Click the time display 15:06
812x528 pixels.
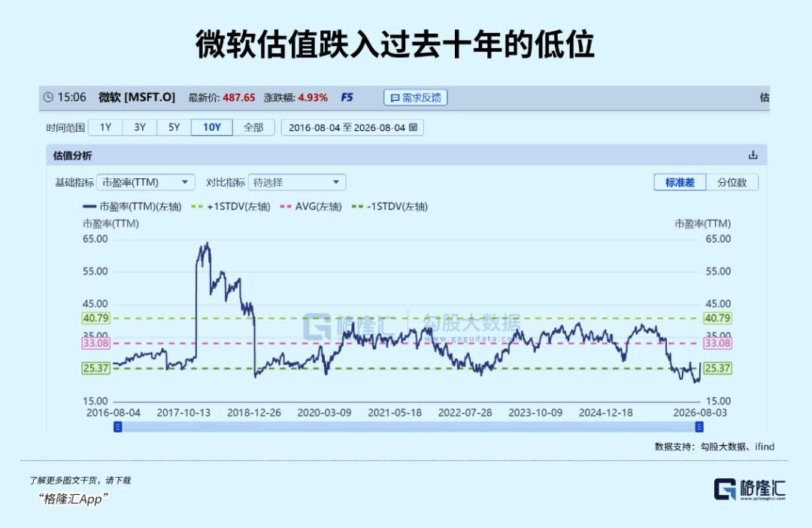pyautogui.click(x=71, y=98)
